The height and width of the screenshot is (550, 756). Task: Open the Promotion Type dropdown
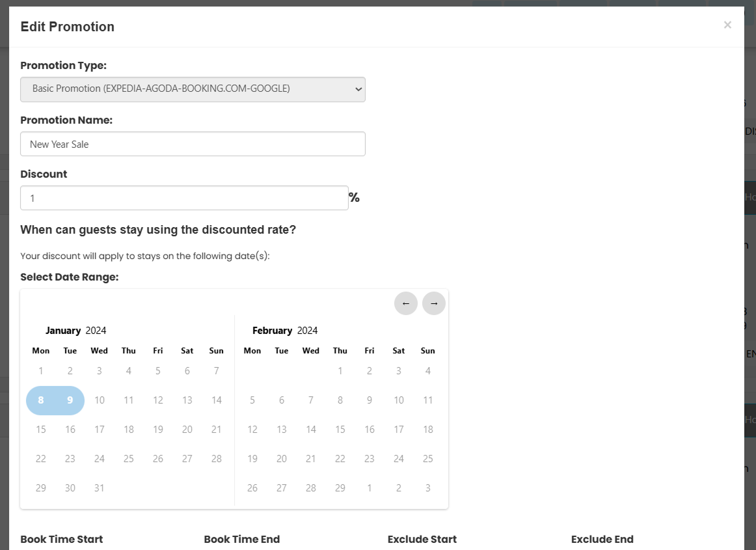(x=193, y=89)
